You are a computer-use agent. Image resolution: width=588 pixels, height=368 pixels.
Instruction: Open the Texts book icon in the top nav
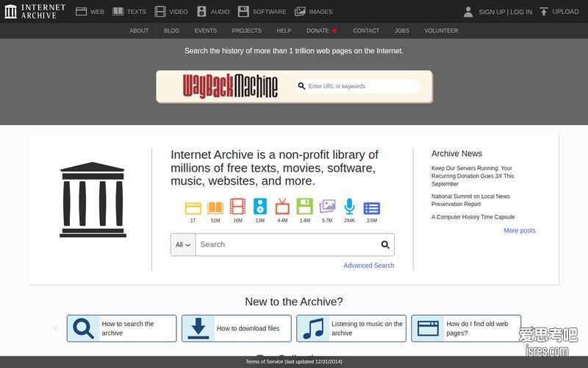(x=118, y=12)
